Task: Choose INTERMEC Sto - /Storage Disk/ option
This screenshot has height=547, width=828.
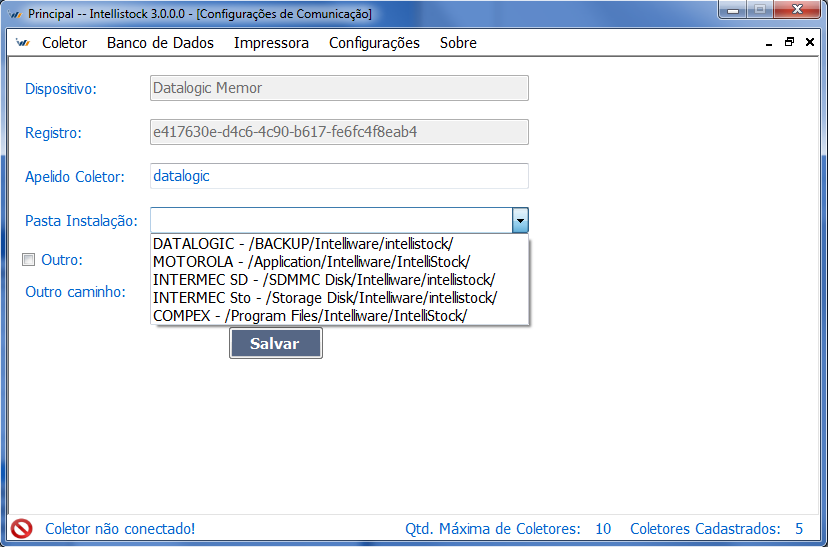Action: click(340, 298)
